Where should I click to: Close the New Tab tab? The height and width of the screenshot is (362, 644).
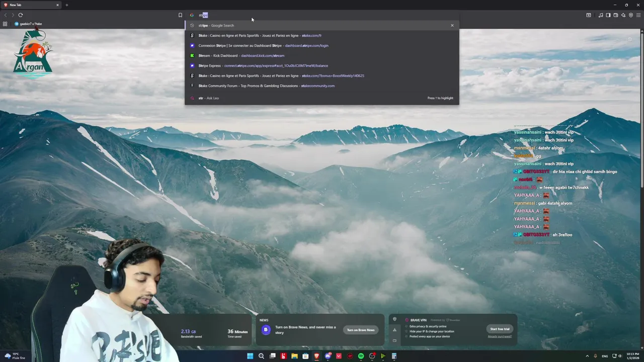[x=57, y=5]
